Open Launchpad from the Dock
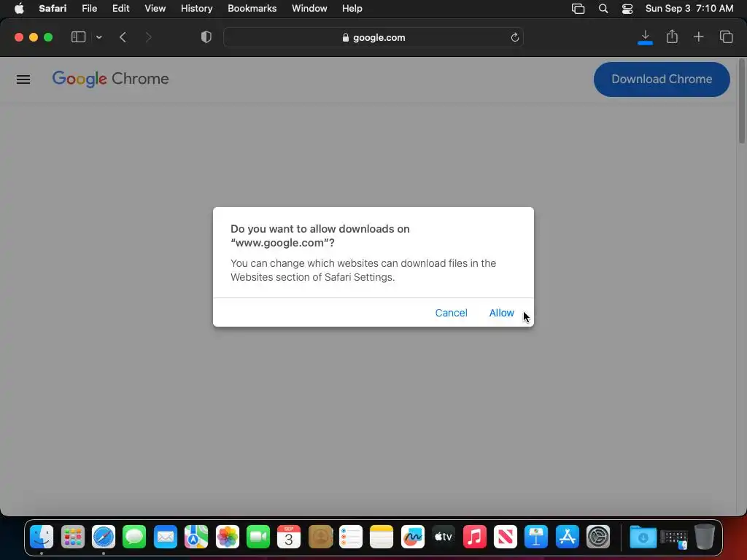This screenshot has width=747, height=560. 72,537
